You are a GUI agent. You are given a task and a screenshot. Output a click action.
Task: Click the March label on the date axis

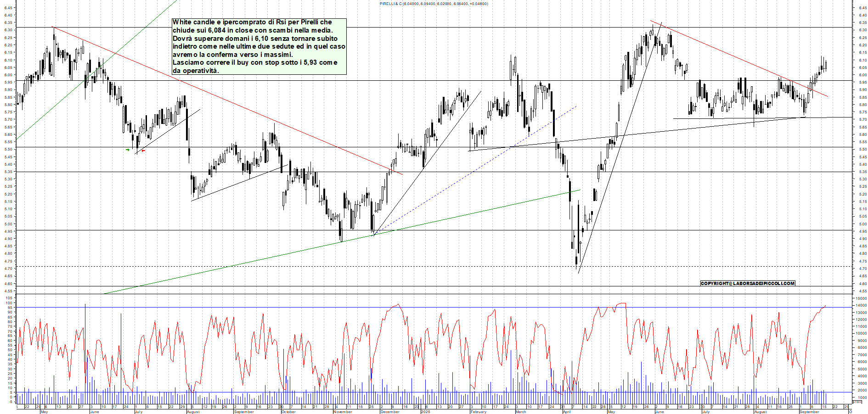tap(521, 412)
